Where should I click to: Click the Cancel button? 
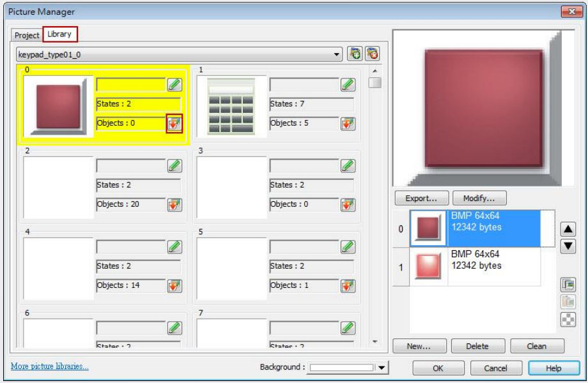coord(496,368)
